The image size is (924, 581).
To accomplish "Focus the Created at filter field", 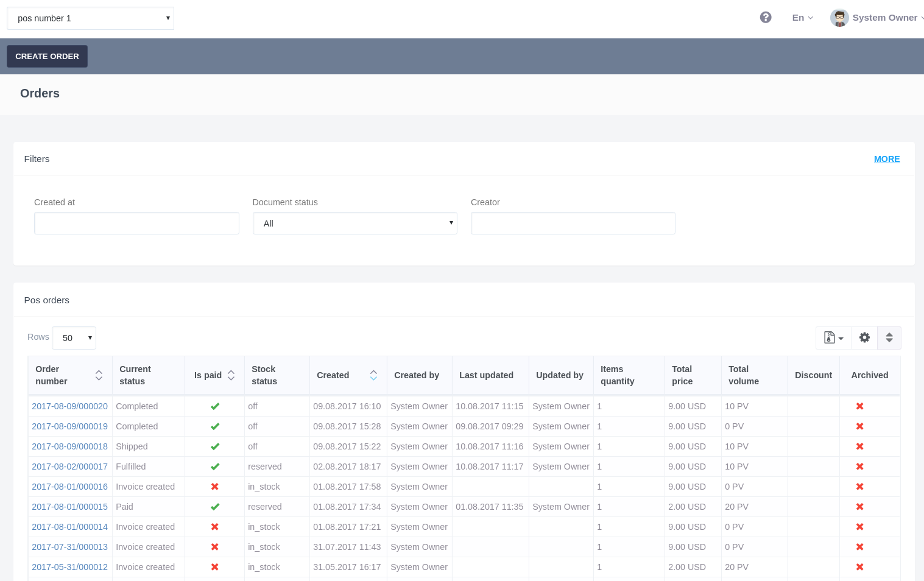I will [x=136, y=224].
